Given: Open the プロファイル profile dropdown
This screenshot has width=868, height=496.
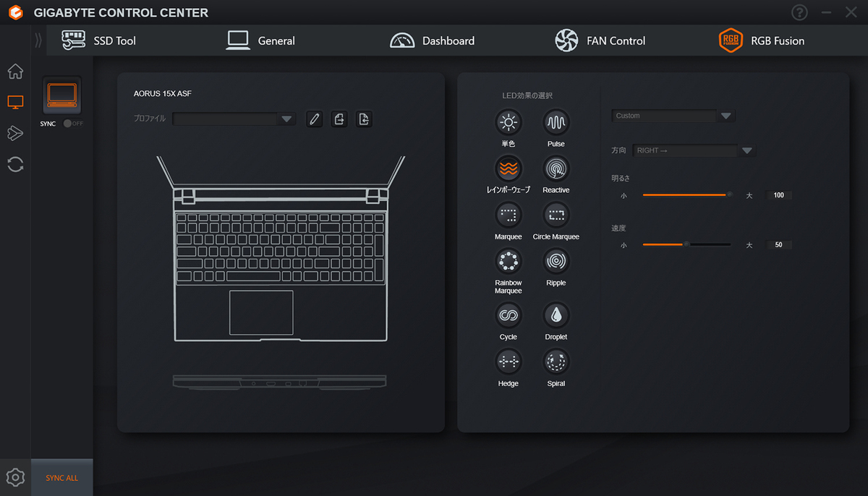Looking at the screenshot, I should (x=234, y=119).
